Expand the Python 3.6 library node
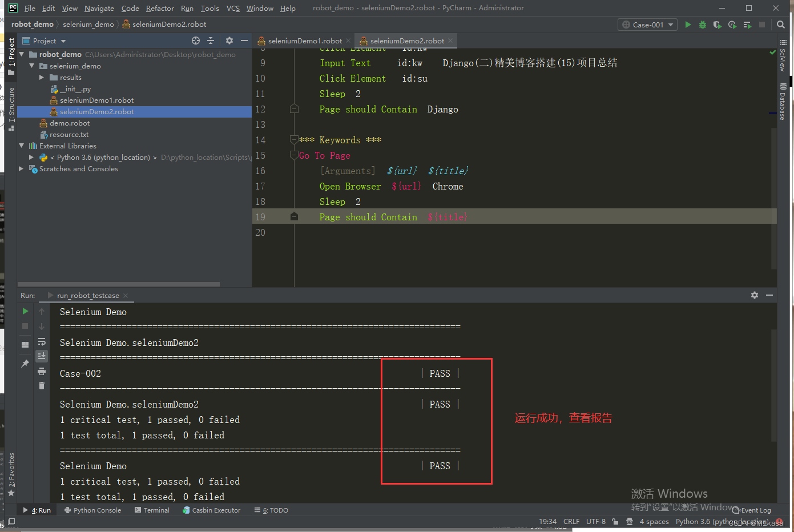The image size is (794, 532). (31, 157)
